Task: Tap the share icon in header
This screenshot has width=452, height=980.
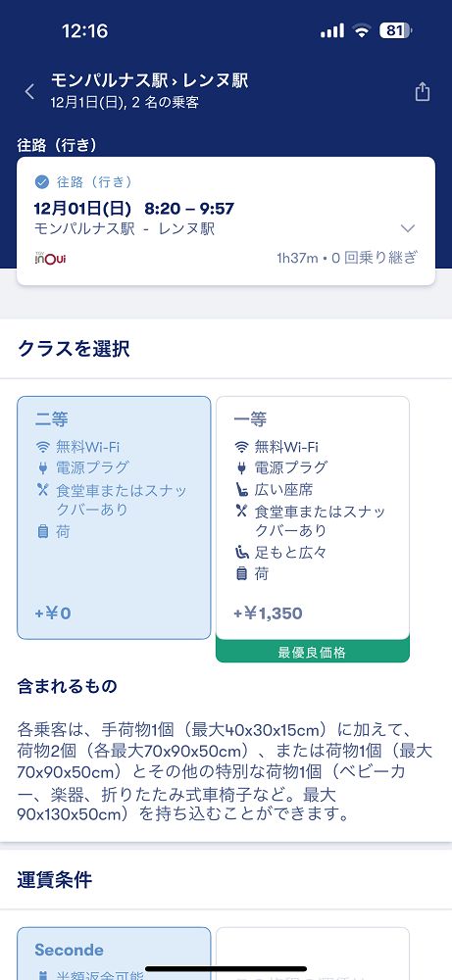Action: click(x=423, y=91)
